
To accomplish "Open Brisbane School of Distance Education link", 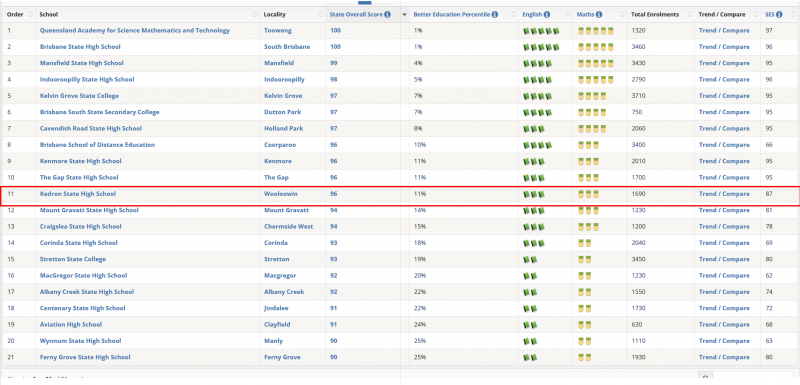I will point(97,145).
